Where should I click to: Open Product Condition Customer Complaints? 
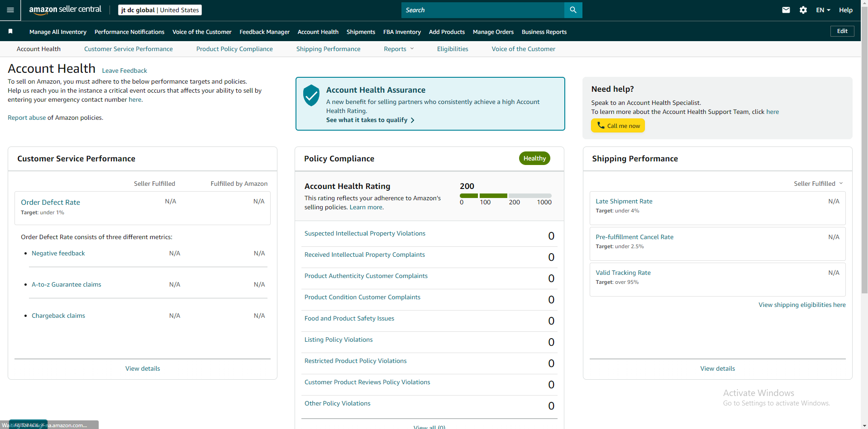pos(362,297)
